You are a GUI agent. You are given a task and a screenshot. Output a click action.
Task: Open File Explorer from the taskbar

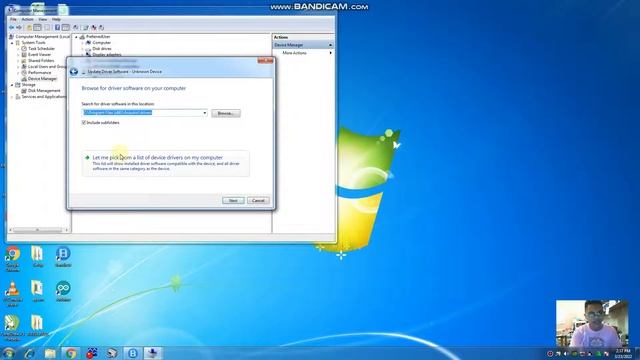(x=50, y=353)
